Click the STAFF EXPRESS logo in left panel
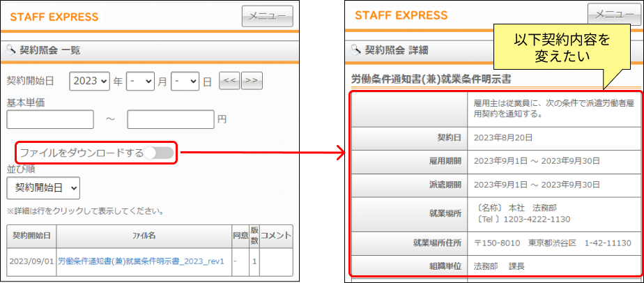Screen dimensions: 644x283 [54, 17]
